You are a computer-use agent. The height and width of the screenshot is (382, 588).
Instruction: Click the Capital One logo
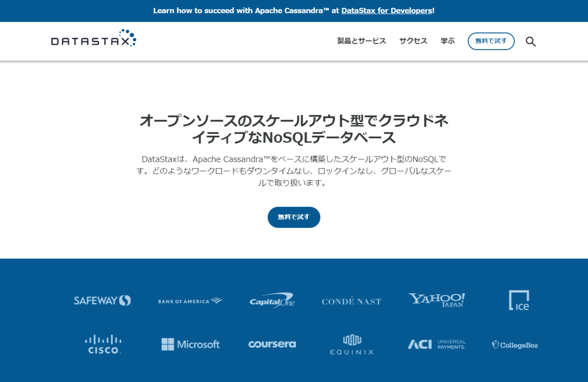(272, 300)
